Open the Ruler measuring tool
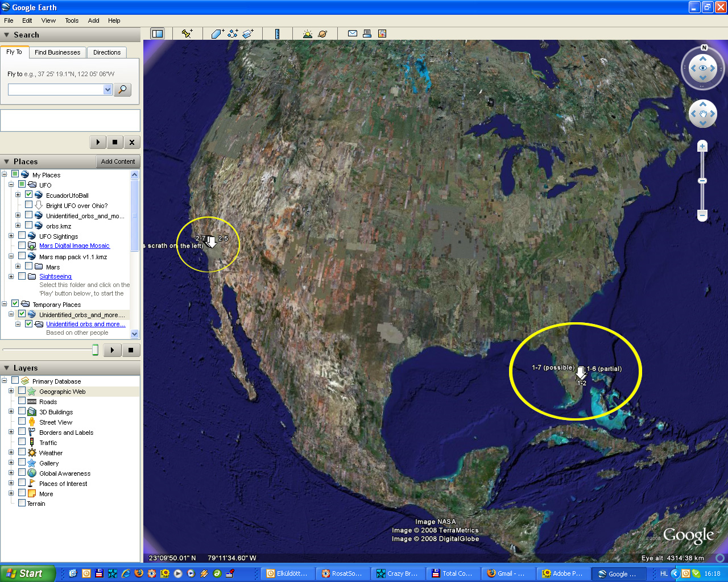This screenshot has width=728, height=582. (278, 34)
